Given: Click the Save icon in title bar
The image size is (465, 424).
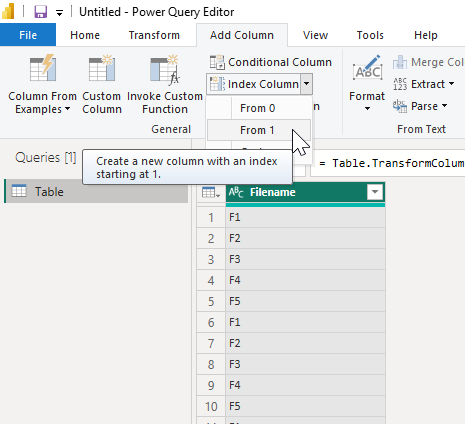Looking at the screenshot, I should [x=41, y=12].
